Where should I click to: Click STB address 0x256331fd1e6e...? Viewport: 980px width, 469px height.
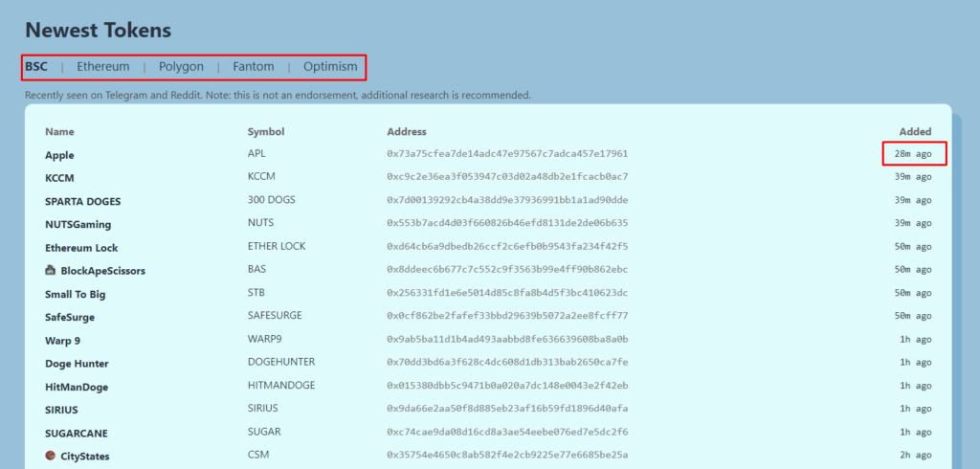tap(507, 293)
